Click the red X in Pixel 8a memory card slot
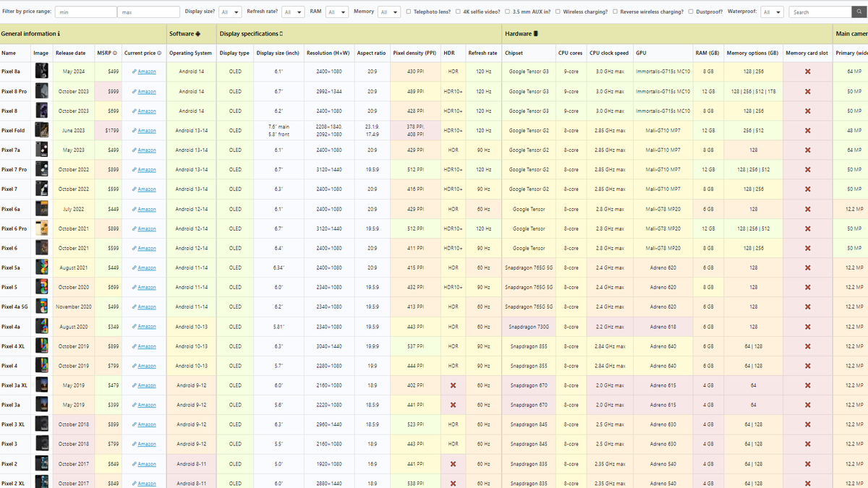This screenshot has height=488, width=868. [x=807, y=72]
